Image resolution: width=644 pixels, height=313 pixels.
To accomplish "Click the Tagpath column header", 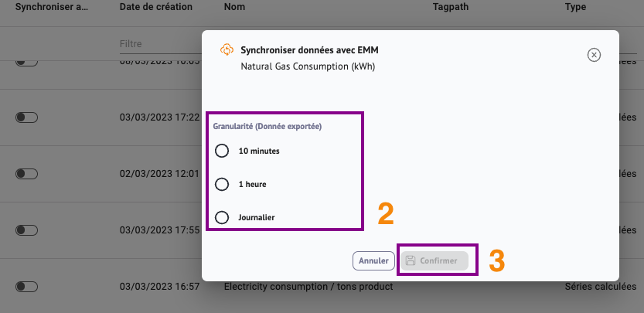I will (x=452, y=7).
